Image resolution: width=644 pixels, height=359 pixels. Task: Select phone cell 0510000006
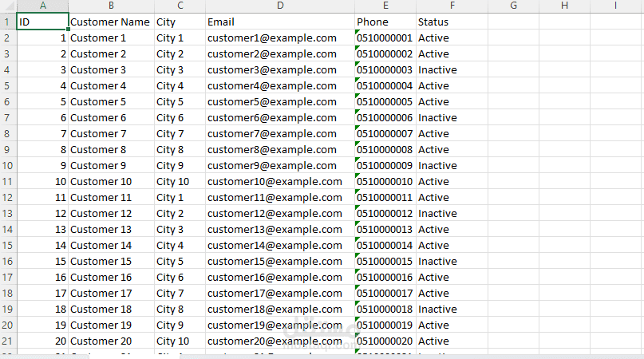click(385, 118)
